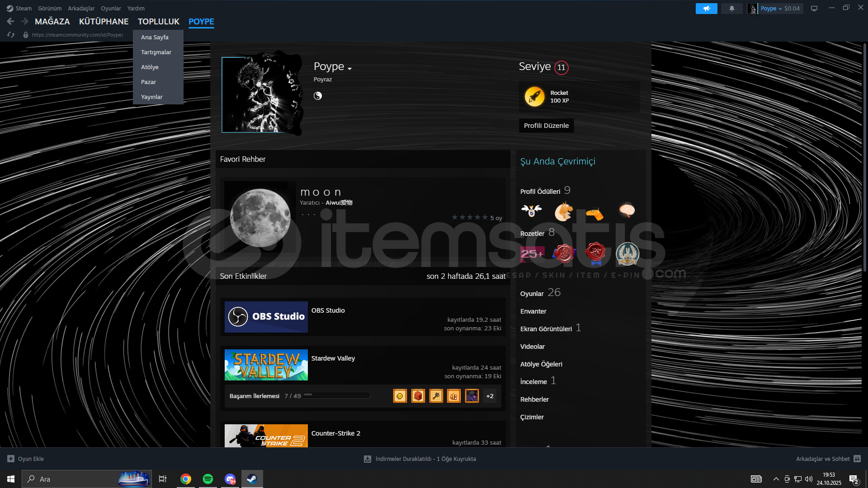Expand the Poype name history dropdown
The image size is (868, 488).
click(349, 68)
